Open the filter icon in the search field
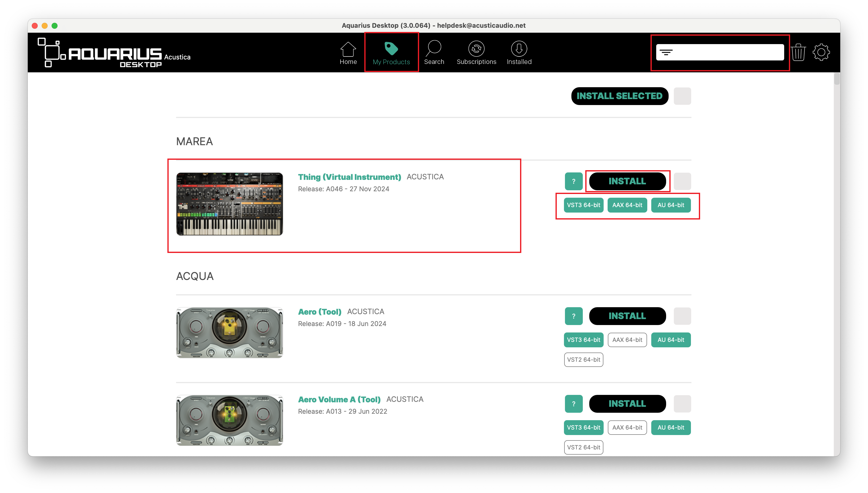Image resolution: width=868 pixels, height=493 pixels. pyautogui.click(x=666, y=53)
